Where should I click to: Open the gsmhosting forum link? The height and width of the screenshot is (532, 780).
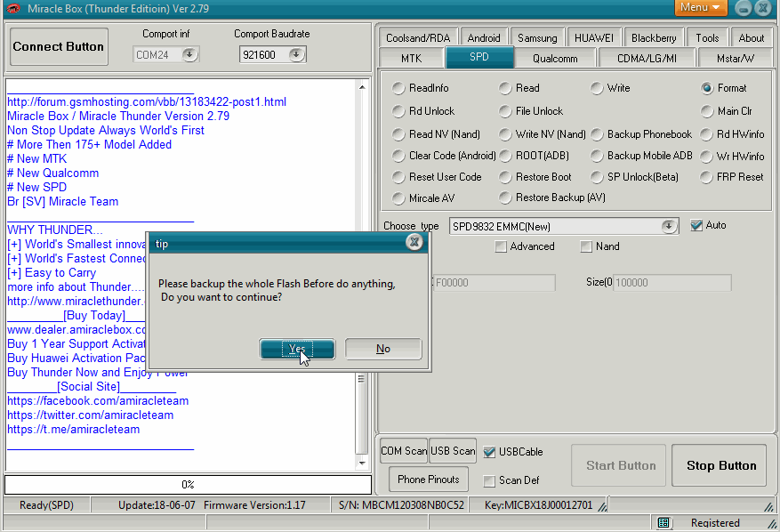click(x=147, y=102)
